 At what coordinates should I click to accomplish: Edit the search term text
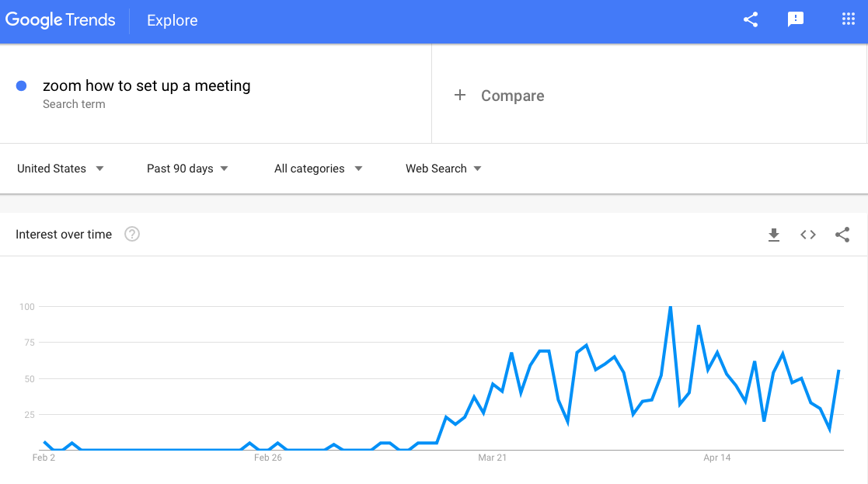[146, 86]
